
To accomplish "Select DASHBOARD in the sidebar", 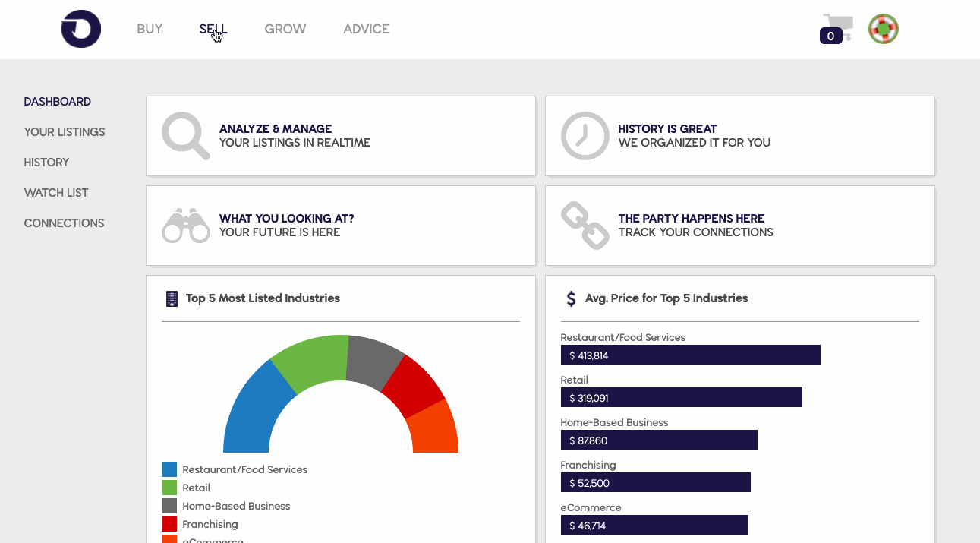I will [x=58, y=102].
